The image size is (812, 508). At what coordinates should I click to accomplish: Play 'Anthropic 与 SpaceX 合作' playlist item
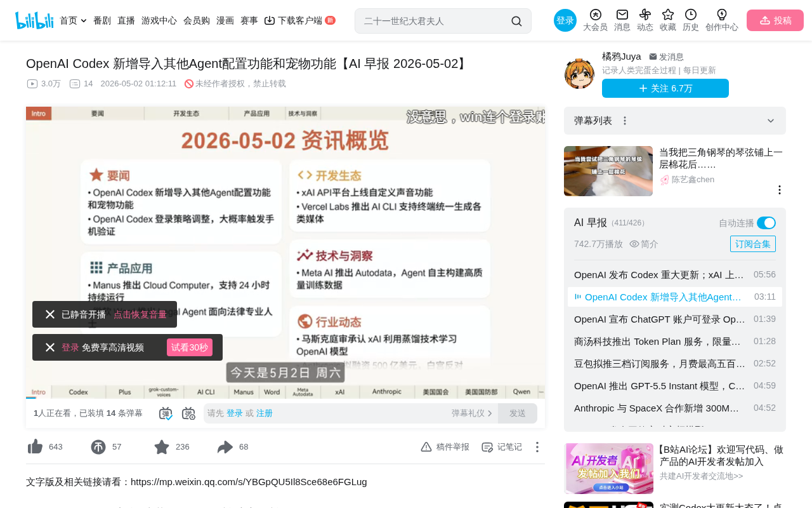click(675, 408)
